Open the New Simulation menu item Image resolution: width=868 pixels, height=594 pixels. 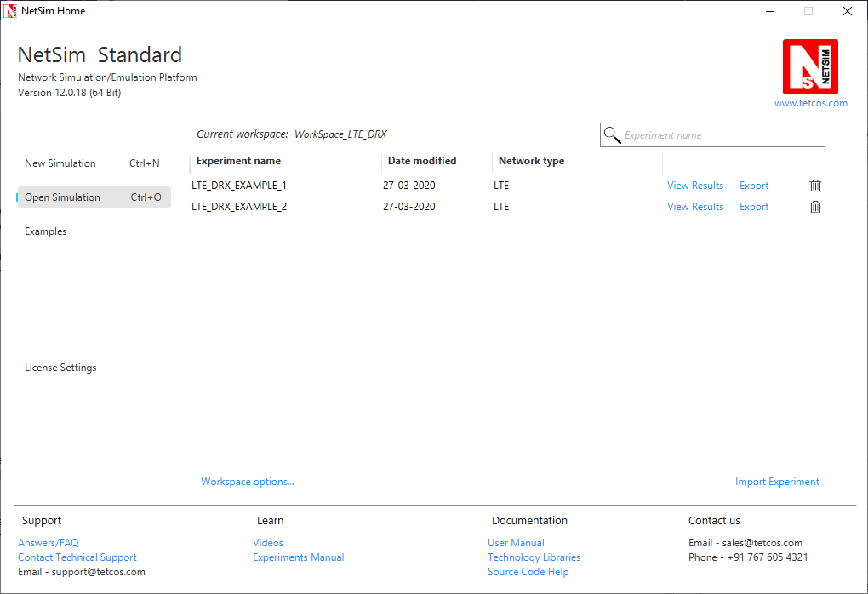(93, 163)
